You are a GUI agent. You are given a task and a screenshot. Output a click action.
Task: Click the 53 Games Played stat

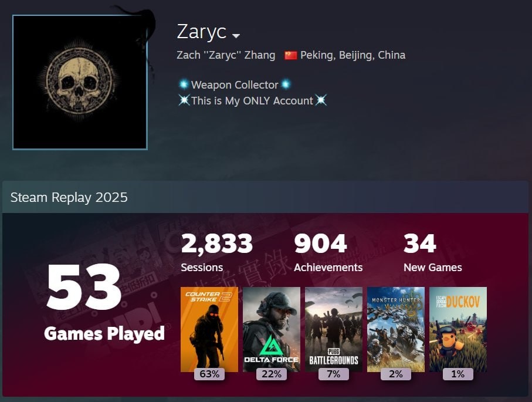[104, 302]
